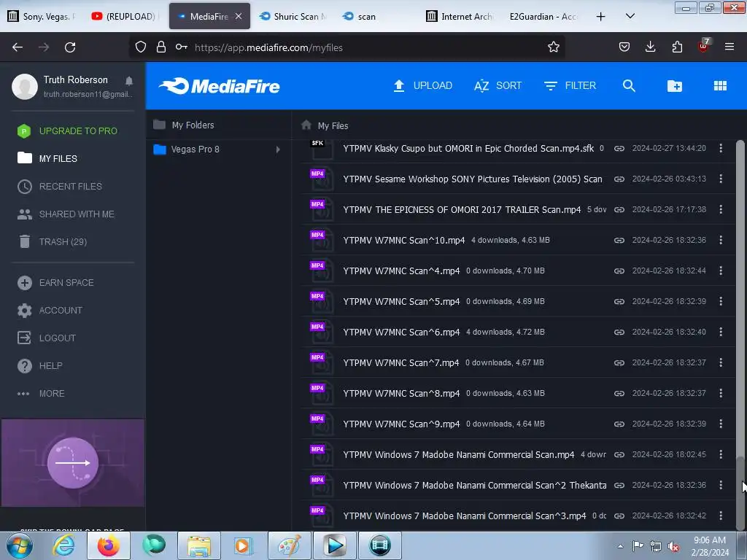Click the new folder icon

[675, 86]
